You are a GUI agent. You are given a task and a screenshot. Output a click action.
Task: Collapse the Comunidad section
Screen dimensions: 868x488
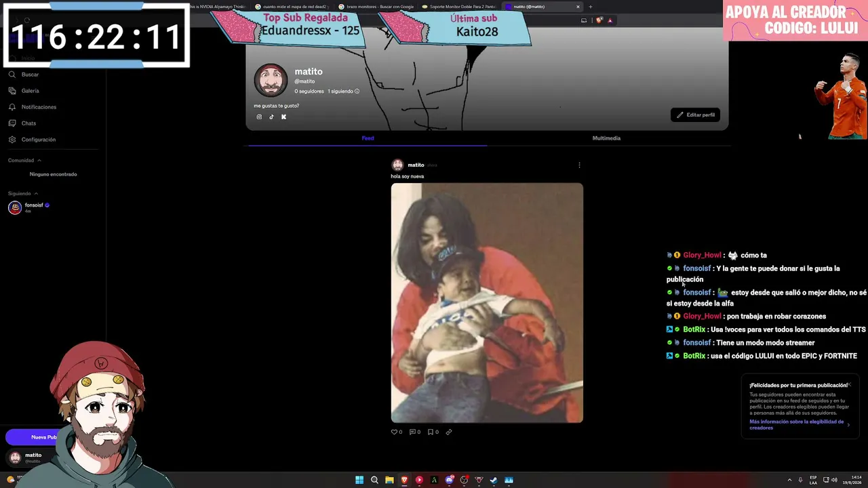tap(24, 161)
